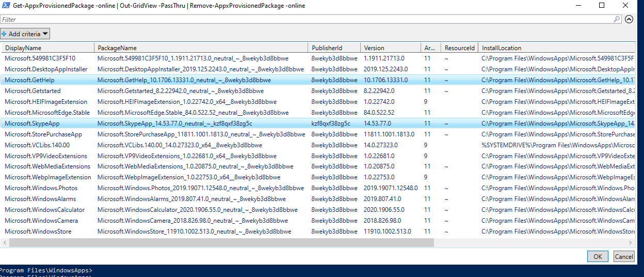Click the search magnifier icon in Filter box
This screenshot has height=277, width=644.
pos(617,19)
